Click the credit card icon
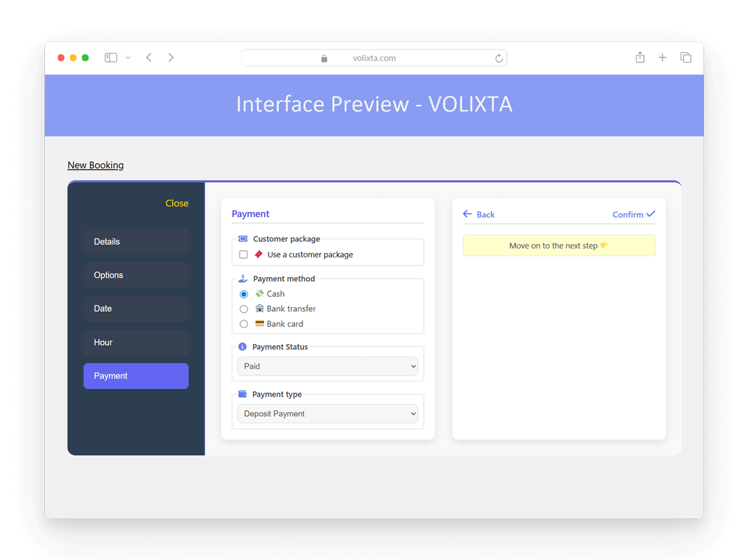748x560 pixels. tap(259, 324)
